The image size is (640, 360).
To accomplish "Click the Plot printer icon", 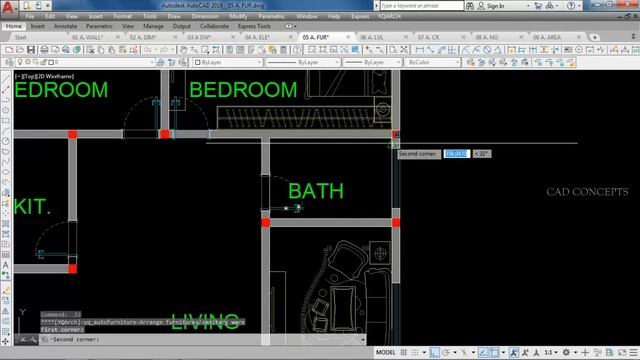I will point(44,50).
